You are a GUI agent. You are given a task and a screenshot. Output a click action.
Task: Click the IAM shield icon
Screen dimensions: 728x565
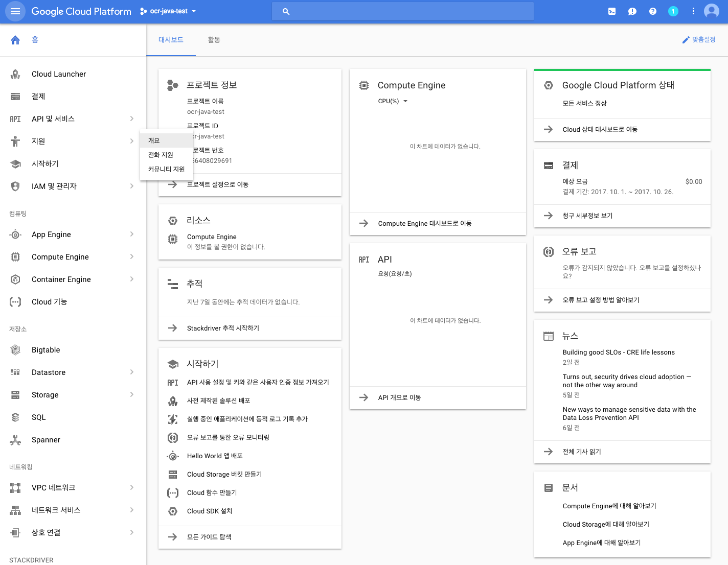click(x=15, y=186)
